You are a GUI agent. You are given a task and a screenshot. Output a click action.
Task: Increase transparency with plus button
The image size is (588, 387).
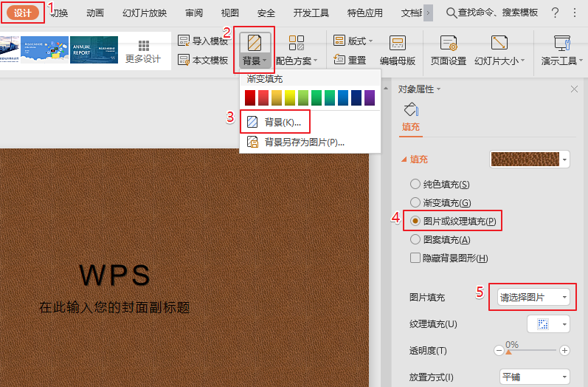pos(564,351)
